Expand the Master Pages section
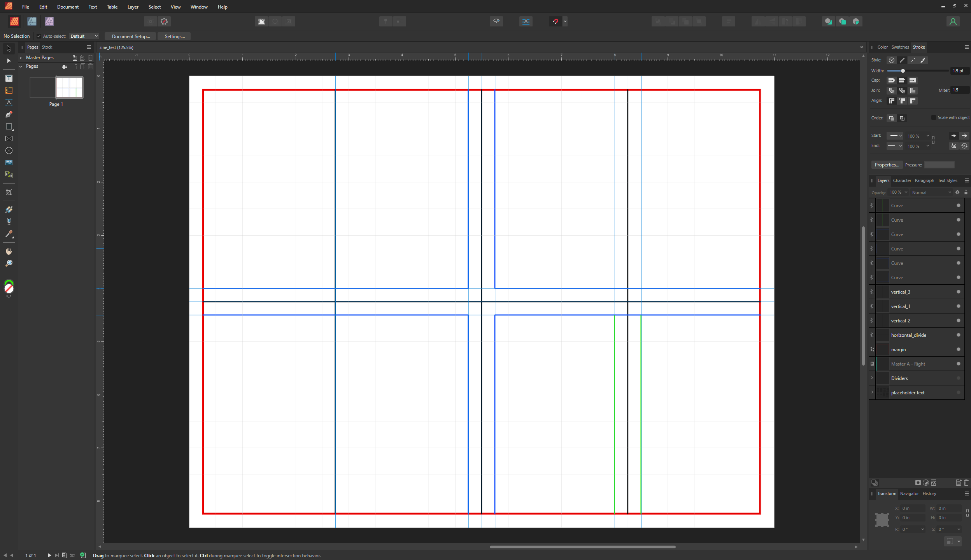 [x=21, y=58]
